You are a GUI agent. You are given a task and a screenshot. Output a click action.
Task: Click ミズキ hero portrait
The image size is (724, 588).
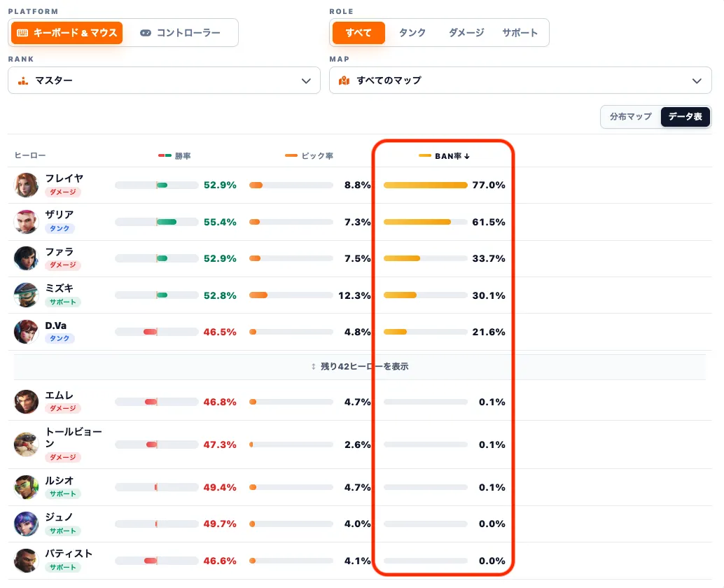coord(27,295)
